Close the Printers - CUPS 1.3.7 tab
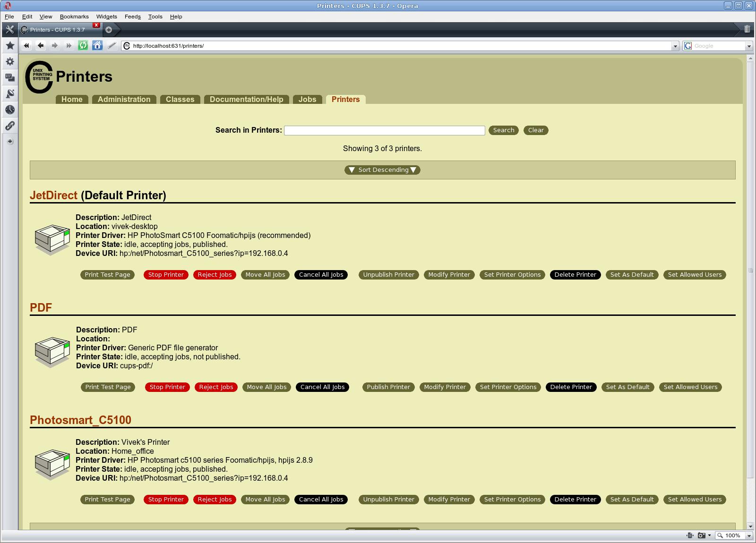756x543 pixels. (x=96, y=25)
